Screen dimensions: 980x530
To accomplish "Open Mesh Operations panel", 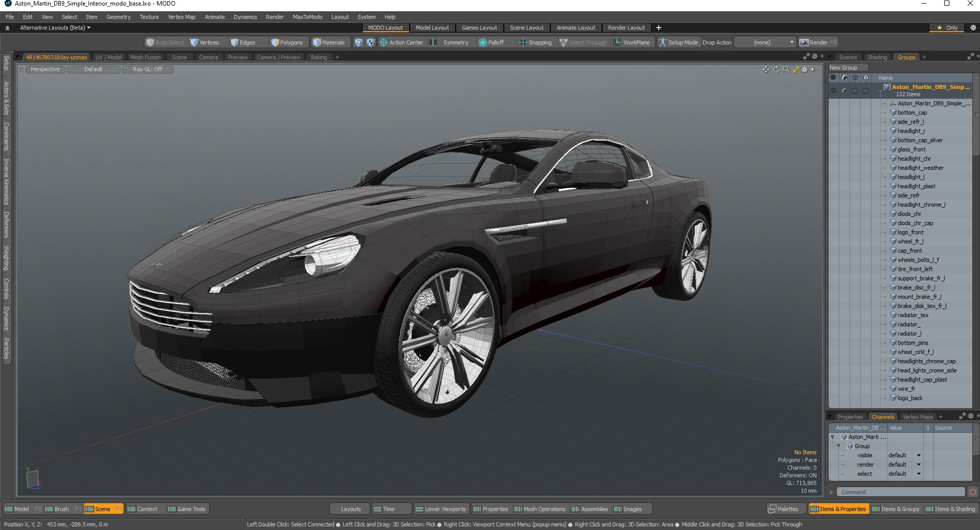I will click(x=540, y=509).
